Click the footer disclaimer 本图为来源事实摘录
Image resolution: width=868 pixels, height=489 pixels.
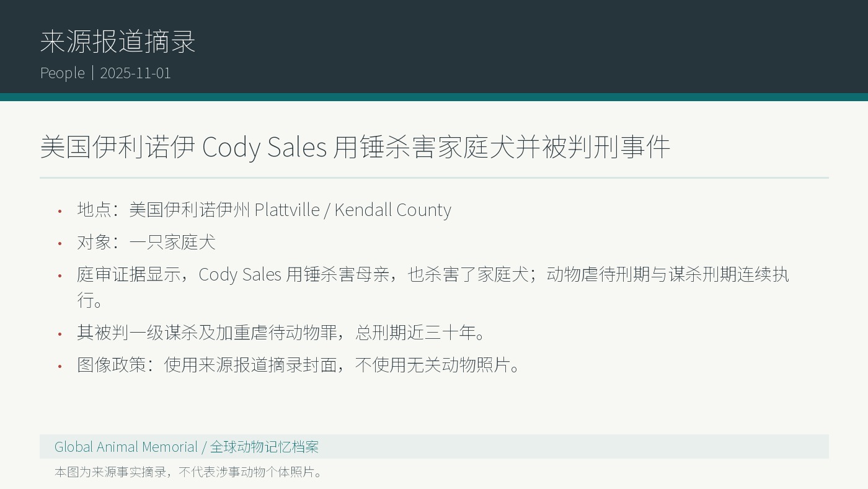point(190,472)
